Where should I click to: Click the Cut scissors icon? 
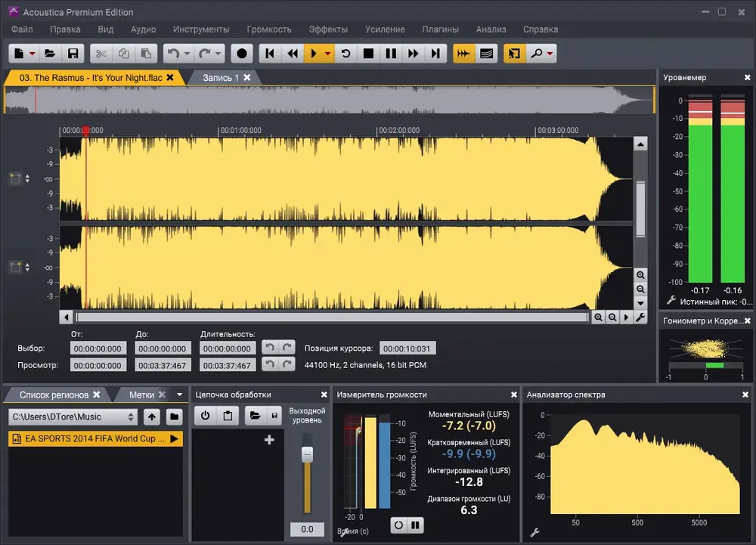tap(101, 54)
